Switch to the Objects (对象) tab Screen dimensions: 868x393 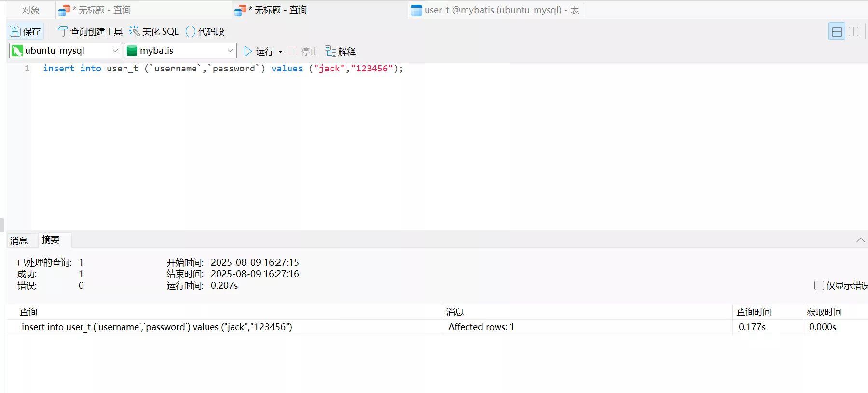31,10
